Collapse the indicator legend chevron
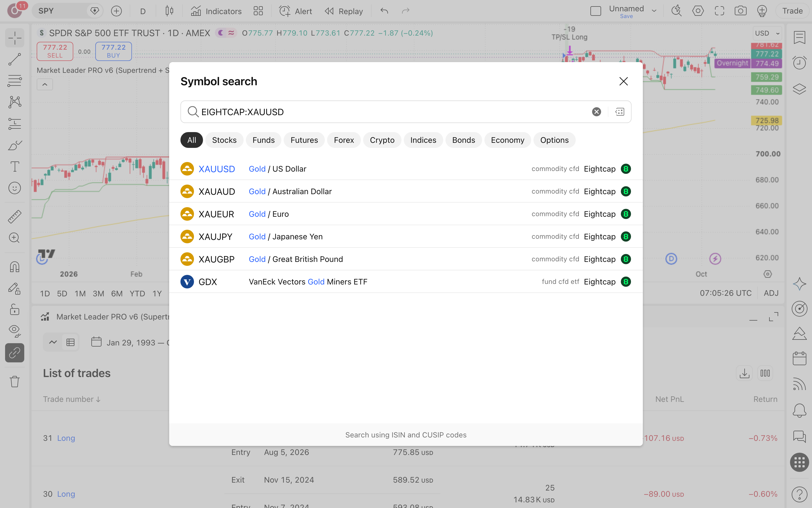Image resolution: width=812 pixels, height=508 pixels. pyautogui.click(x=45, y=84)
